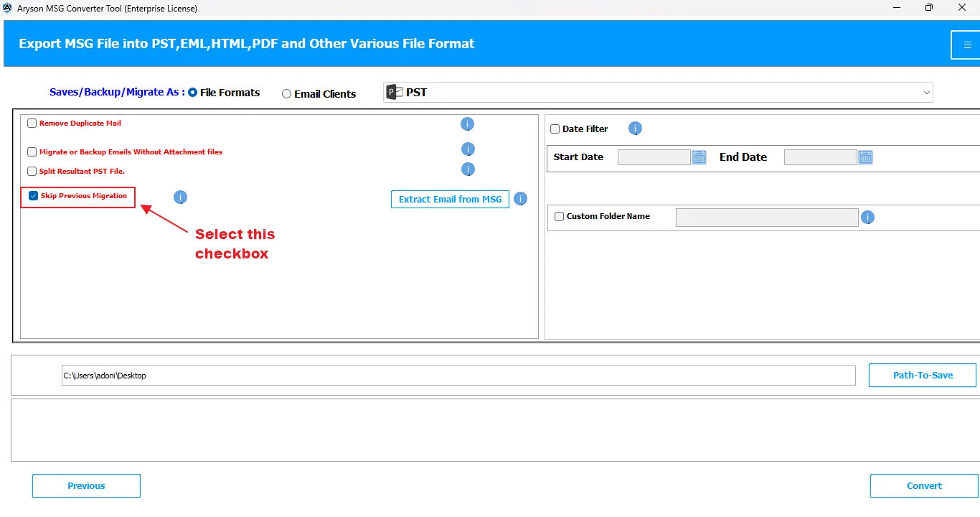Click the Path-To-Save button

923,376
